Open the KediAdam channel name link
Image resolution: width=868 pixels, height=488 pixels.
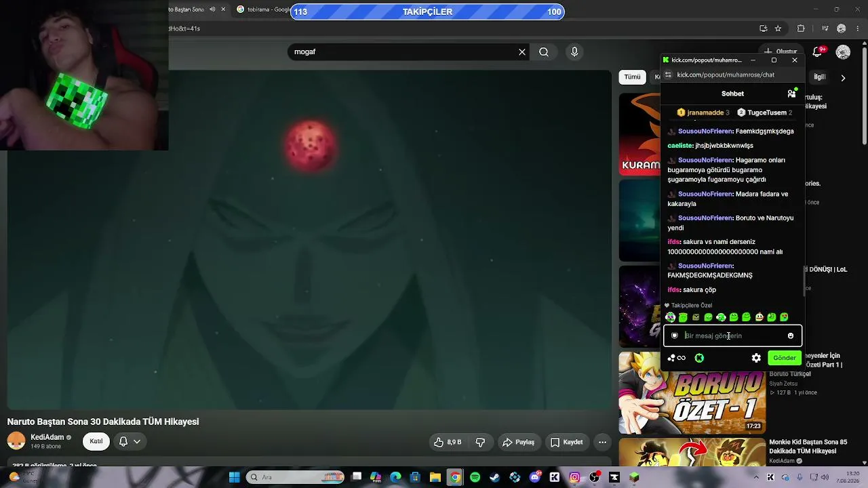click(x=47, y=437)
